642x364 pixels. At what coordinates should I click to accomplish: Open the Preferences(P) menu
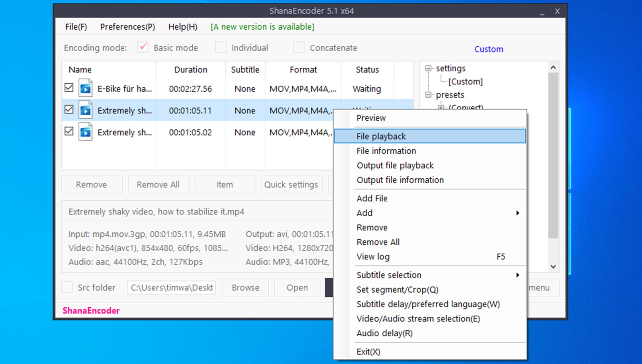pos(127,27)
